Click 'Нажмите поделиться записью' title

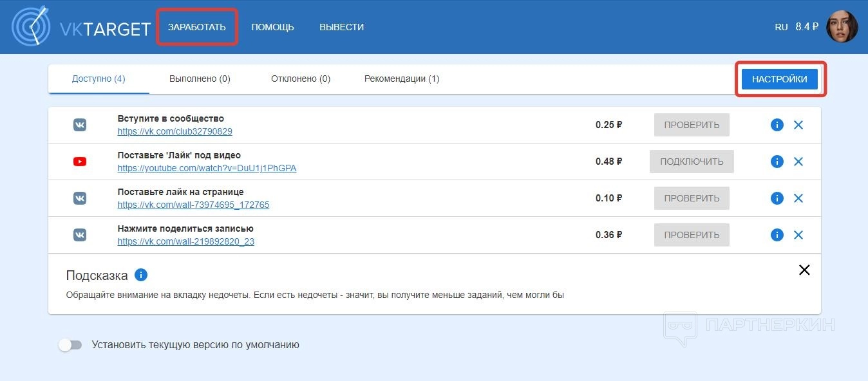185,228
